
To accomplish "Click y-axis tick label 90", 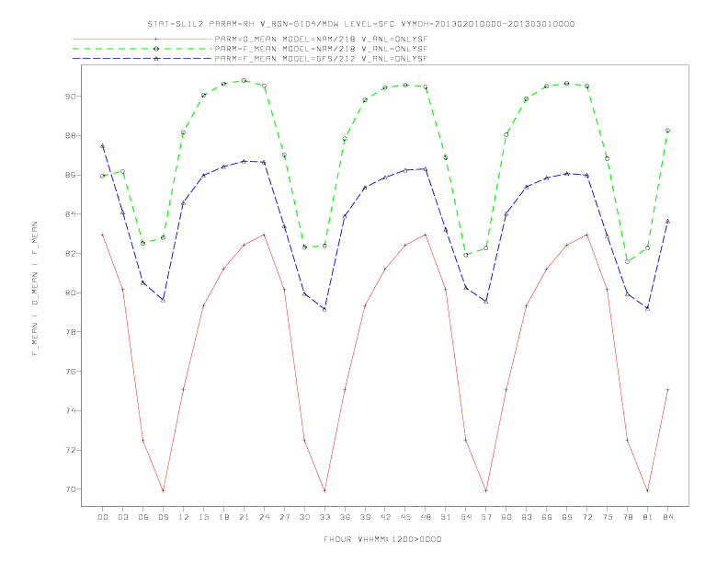I will point(71,97).
